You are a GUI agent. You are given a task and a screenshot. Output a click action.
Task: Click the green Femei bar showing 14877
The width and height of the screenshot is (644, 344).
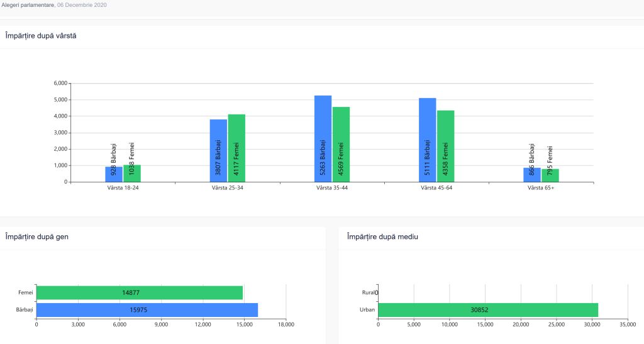pyautogui.click(x=140, y=292)
